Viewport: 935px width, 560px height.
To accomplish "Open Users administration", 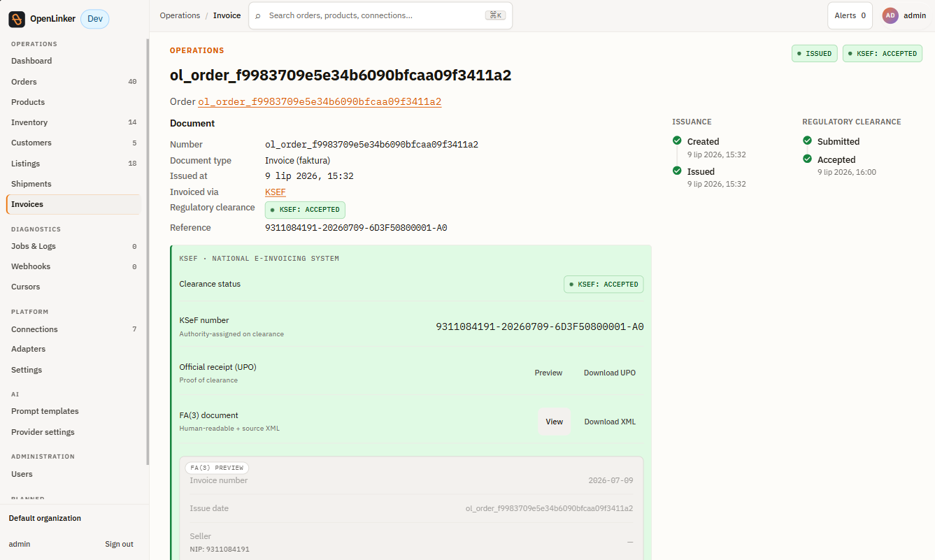I will (73, 474).
